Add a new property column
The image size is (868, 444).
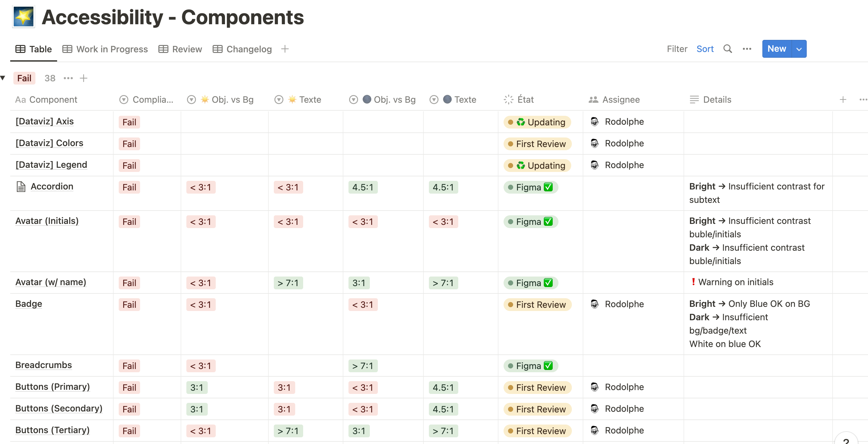pyautogui.click(x=843, y=100)
